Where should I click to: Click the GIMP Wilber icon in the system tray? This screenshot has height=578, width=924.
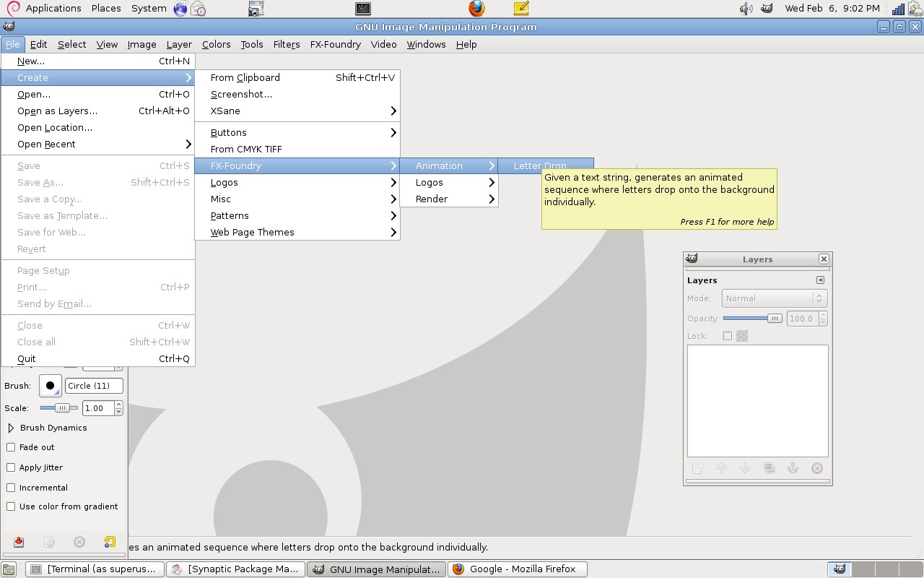(768, 9)
